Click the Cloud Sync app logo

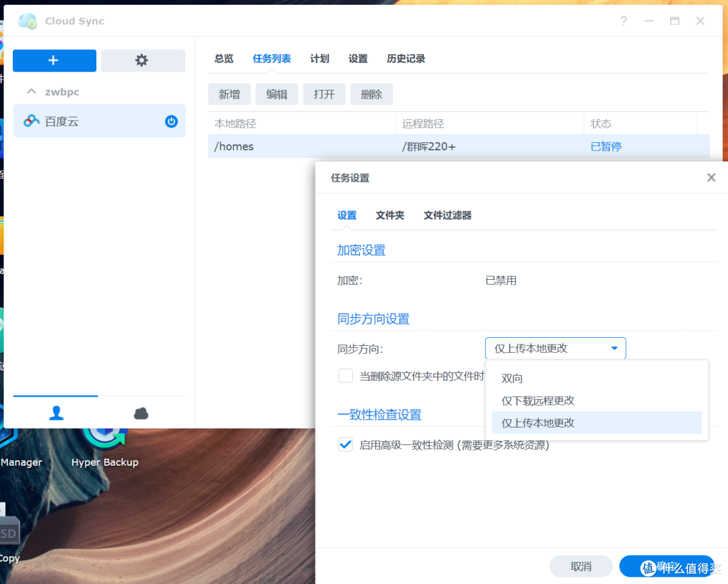(28, 21)
